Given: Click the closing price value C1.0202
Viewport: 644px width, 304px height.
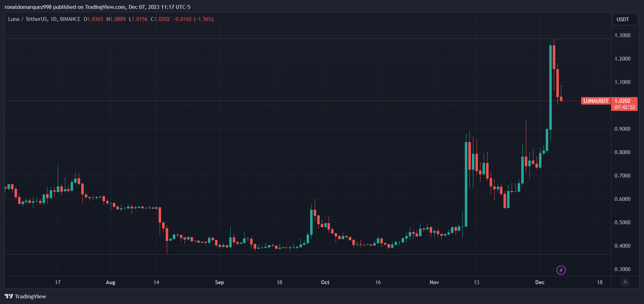Looking at the screenshot, I should [x=160, y=19].
